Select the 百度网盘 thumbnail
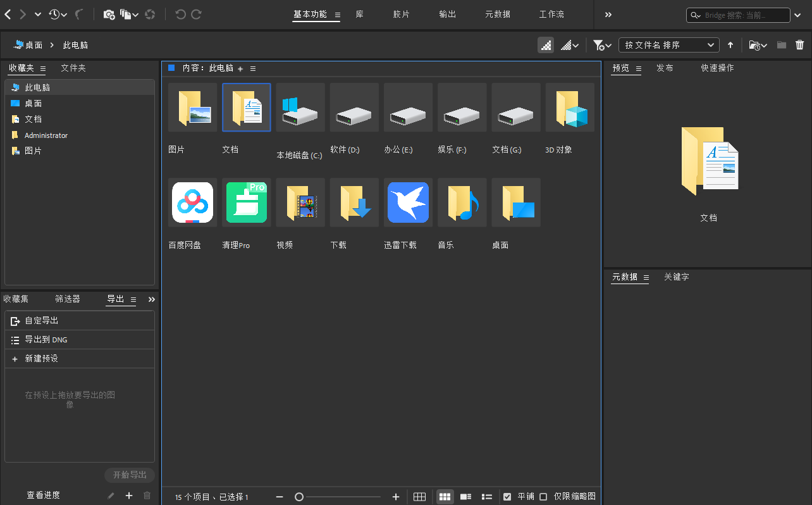812x505 pixels. 193,203
